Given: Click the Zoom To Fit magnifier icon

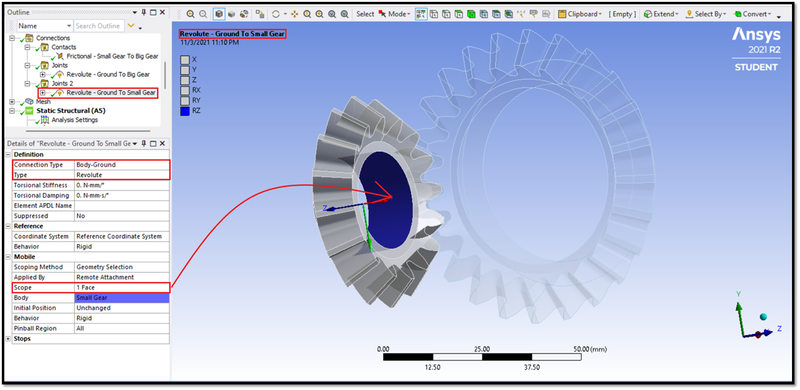Looking at the screenshot, I should pos(332,14).
